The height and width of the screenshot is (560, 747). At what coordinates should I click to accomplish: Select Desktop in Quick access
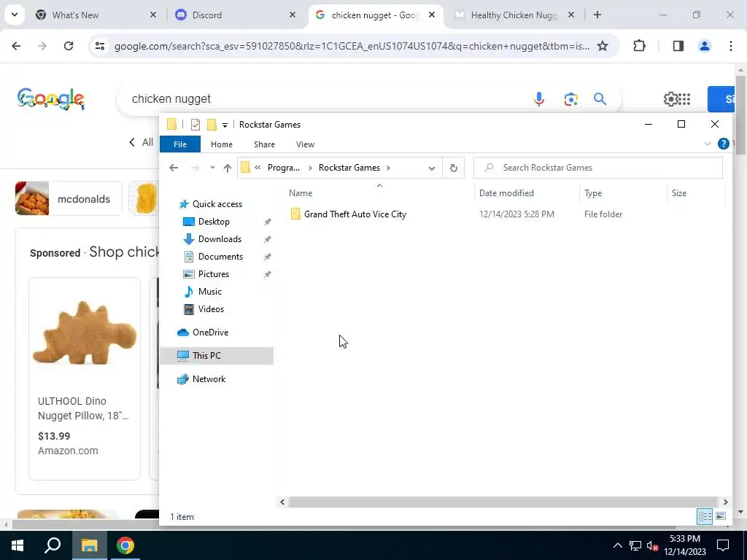214,222
